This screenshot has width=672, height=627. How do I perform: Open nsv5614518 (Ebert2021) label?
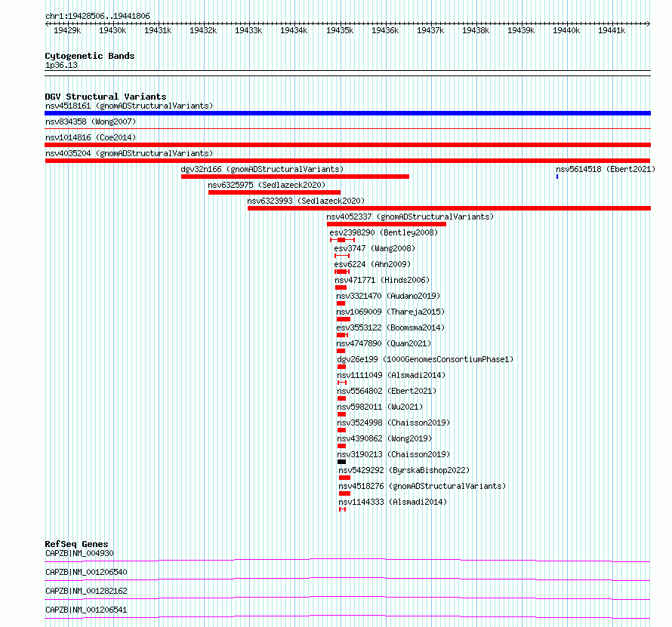click(606, 169)
